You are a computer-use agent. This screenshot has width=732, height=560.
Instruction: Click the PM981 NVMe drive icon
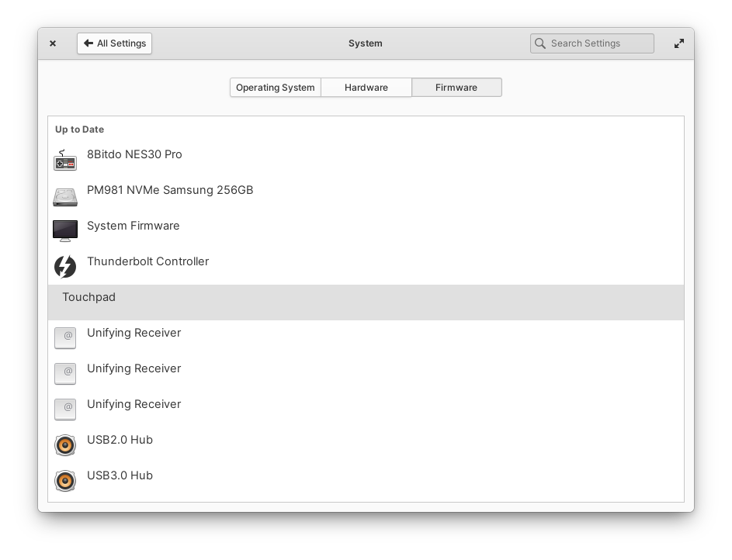(65, 195)
